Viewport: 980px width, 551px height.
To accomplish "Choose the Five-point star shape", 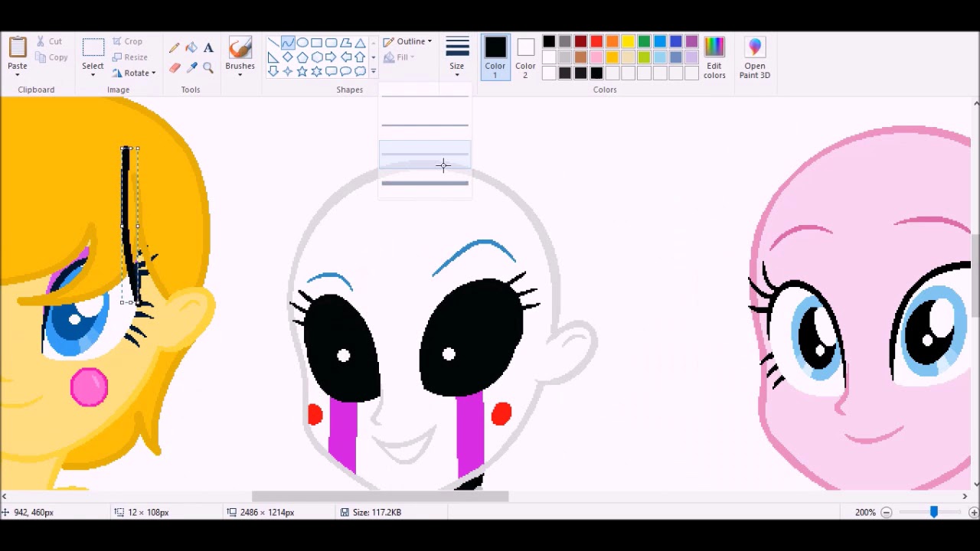I will (x=302, y=71).
